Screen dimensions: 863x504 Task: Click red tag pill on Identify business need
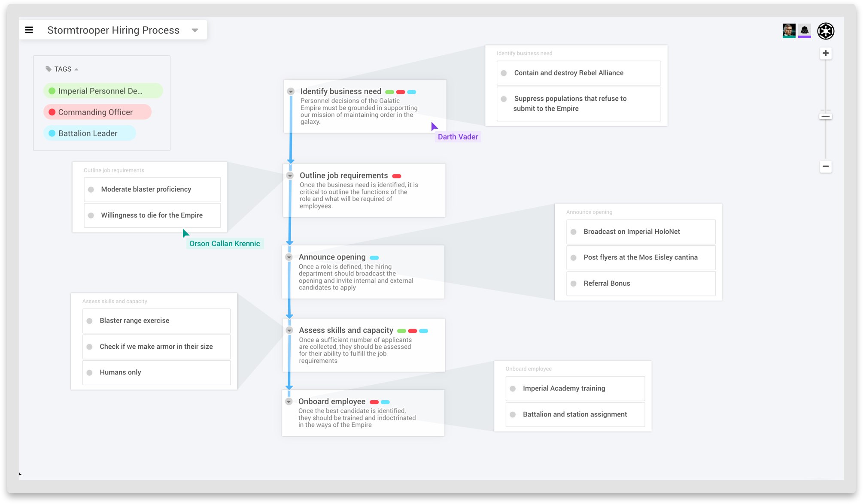(x=401, y=92)
